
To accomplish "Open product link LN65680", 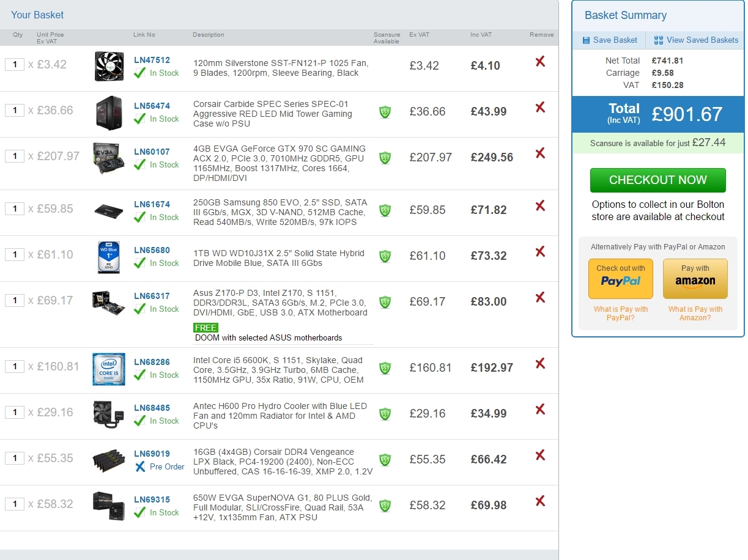I will pyautogui.click(x=152, y=250).
